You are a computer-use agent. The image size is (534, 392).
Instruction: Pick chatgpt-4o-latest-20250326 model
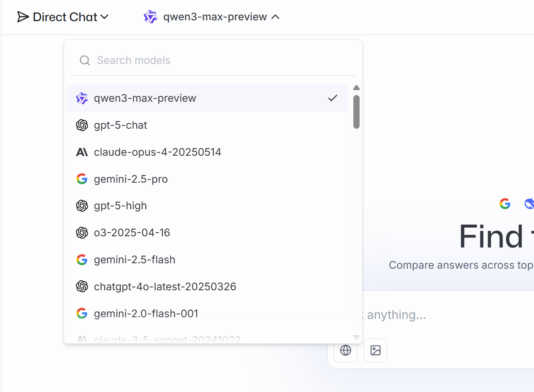[207, 287]
